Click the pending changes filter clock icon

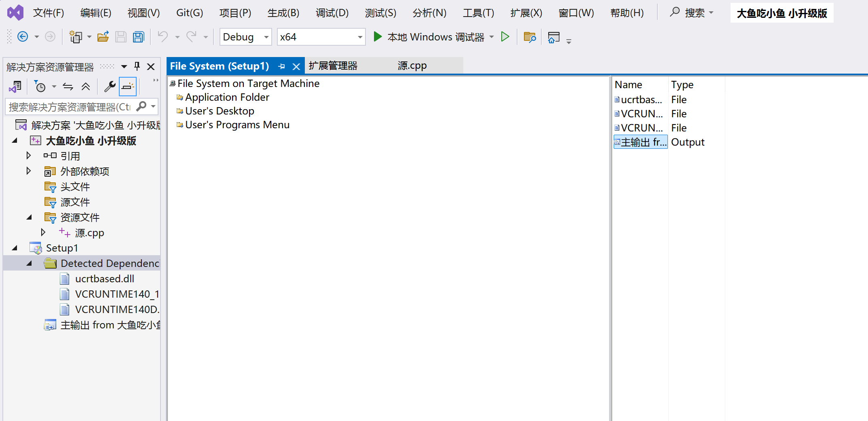(x=40, y=86)
